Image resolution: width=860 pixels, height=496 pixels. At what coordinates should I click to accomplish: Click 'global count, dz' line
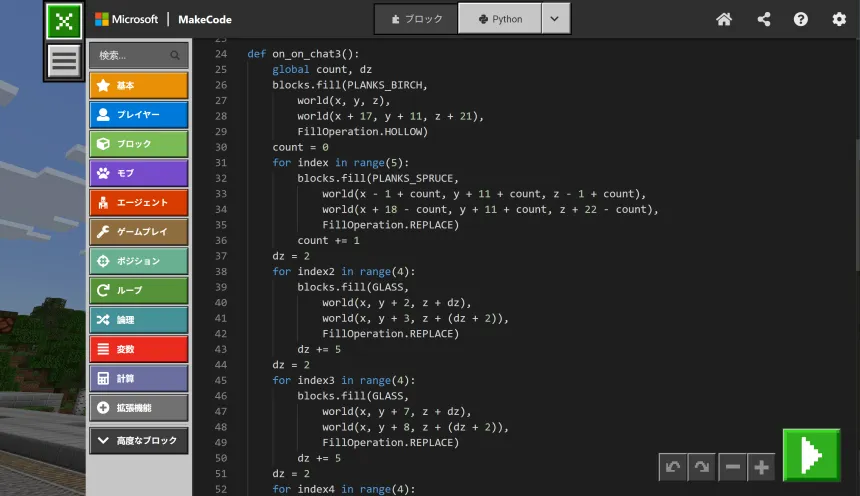tap(322, 70)
